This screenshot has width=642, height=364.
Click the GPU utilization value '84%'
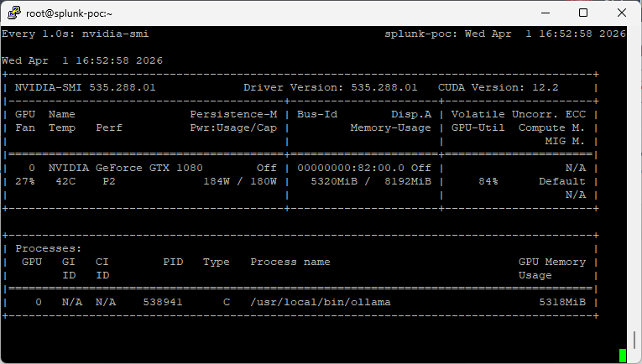pyautogui.click(x=488, y=181)
